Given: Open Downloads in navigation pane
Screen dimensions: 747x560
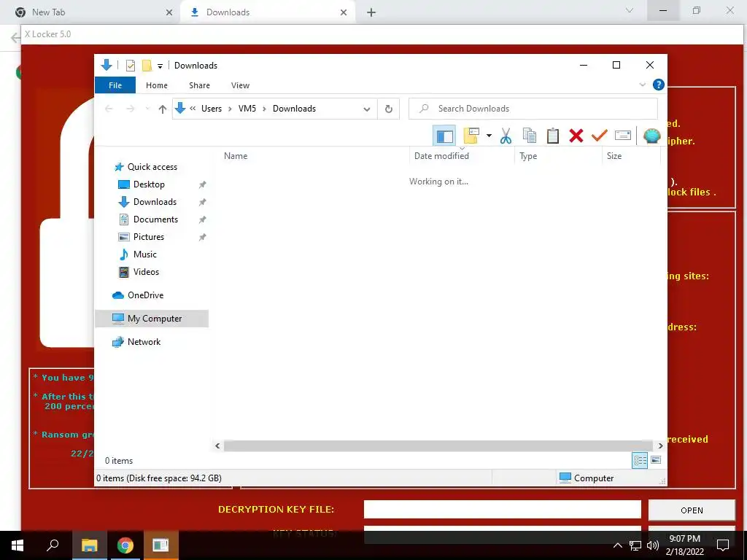Looking at the screenshot, I should (x=155, y=202).
